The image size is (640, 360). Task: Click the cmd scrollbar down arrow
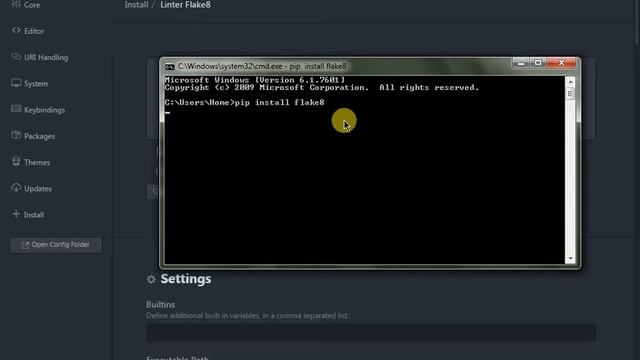pos(570,259)
